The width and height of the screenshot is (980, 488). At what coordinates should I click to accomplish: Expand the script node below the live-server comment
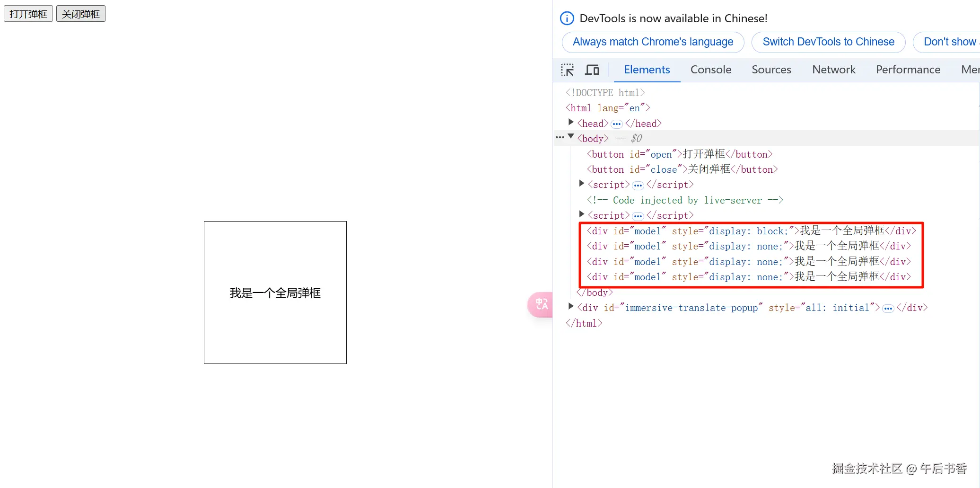pyautogui.click(x=582, y=214)
